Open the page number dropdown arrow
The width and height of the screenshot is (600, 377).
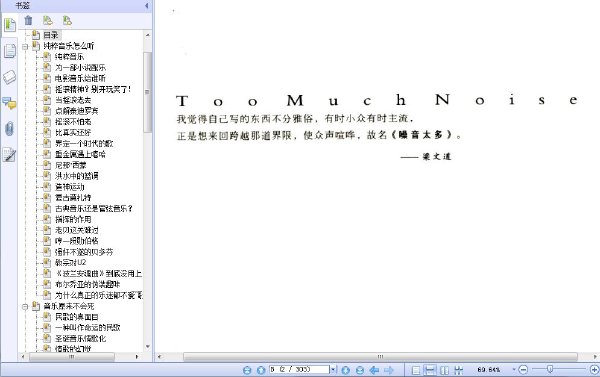pyautogui.click(x=333, y=370)
